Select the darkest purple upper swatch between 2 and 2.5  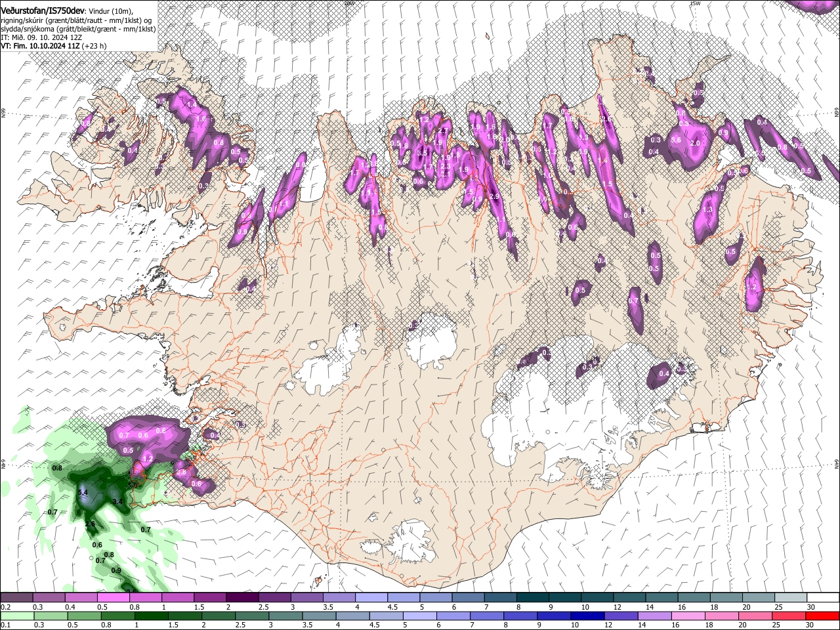tap(242, 598)
